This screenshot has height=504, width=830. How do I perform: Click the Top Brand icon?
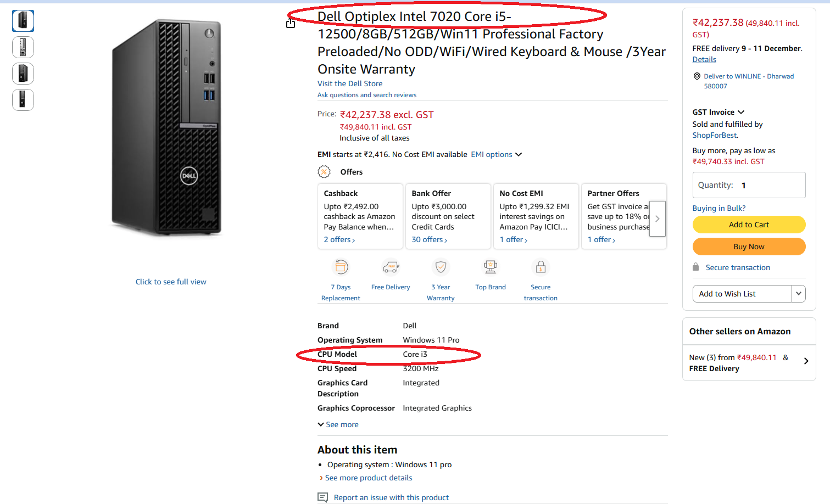click(x=490, y=267)
